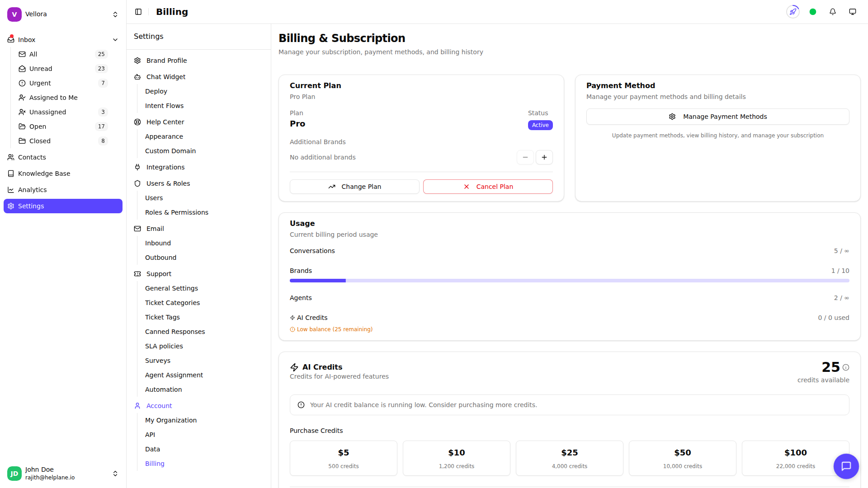Click the Inbox tray icon
Viewport: 868px width, 488px height.
point(11,39)
